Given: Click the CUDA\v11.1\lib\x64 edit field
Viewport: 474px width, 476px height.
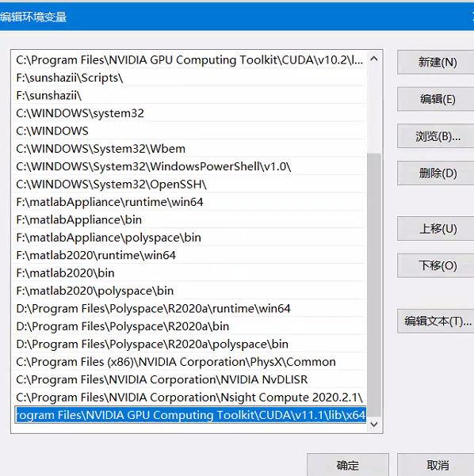Looking at the screenshot, I should [190, 415].
